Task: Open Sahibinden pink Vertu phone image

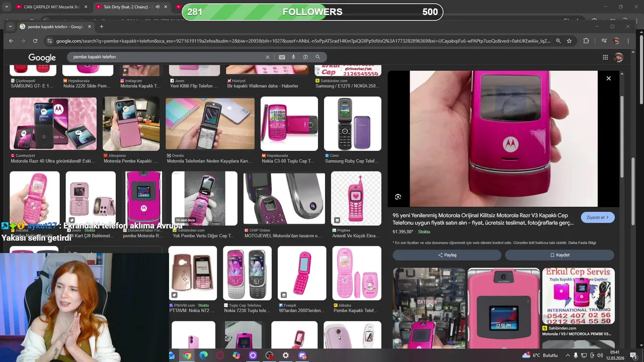Action: (x=204, y=198)
